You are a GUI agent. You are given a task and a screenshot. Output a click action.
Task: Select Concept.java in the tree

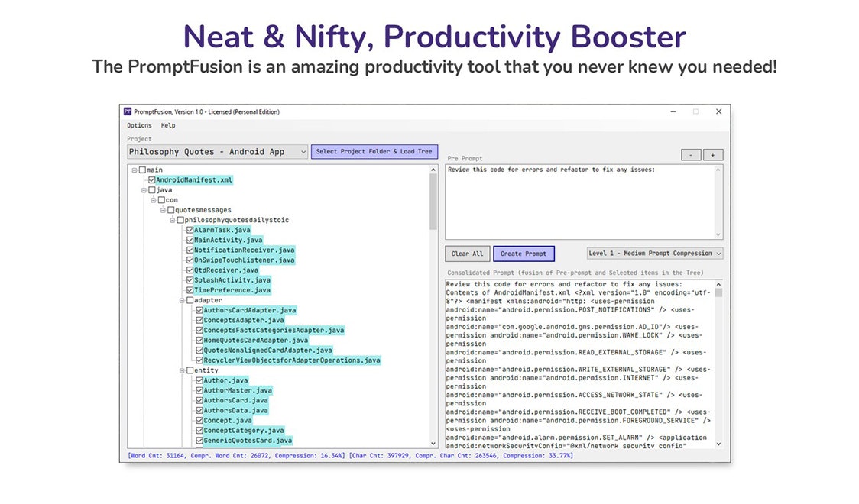[x=228, y=421]
